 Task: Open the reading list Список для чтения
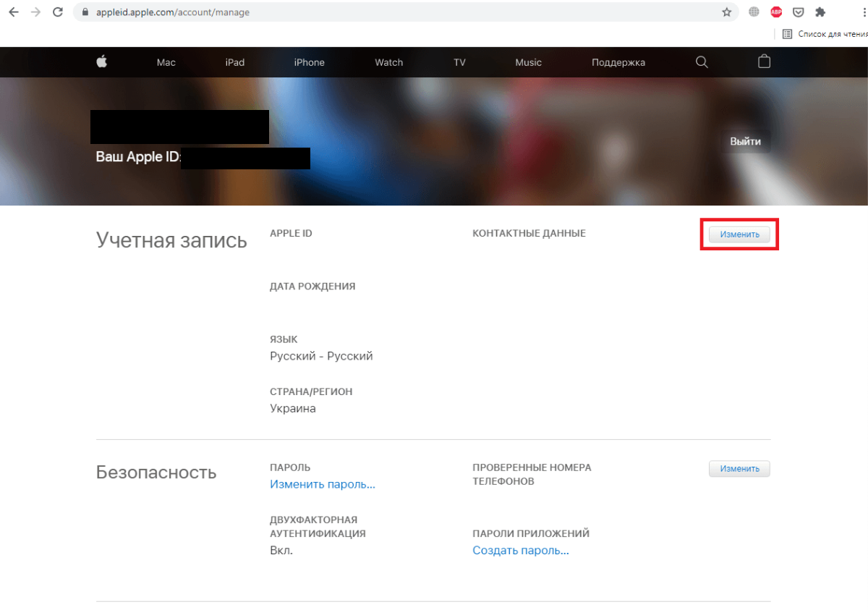pyautogui.click(x=825, y=34)
